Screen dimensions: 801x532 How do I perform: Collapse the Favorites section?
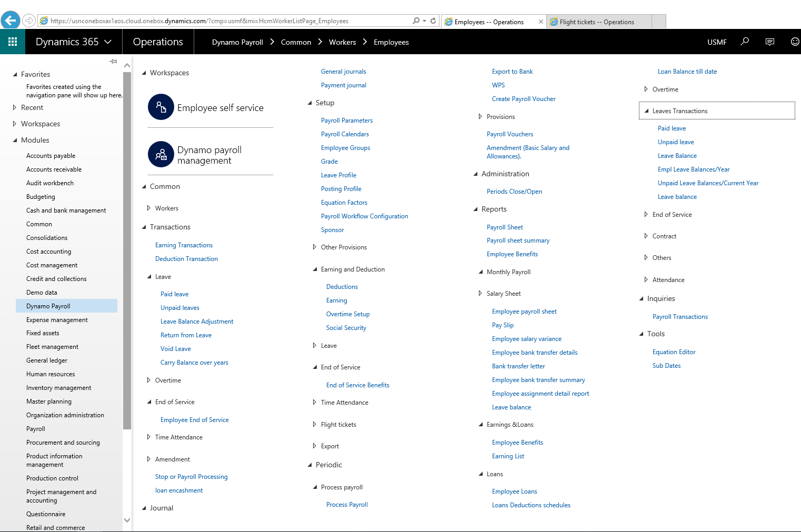15,74
